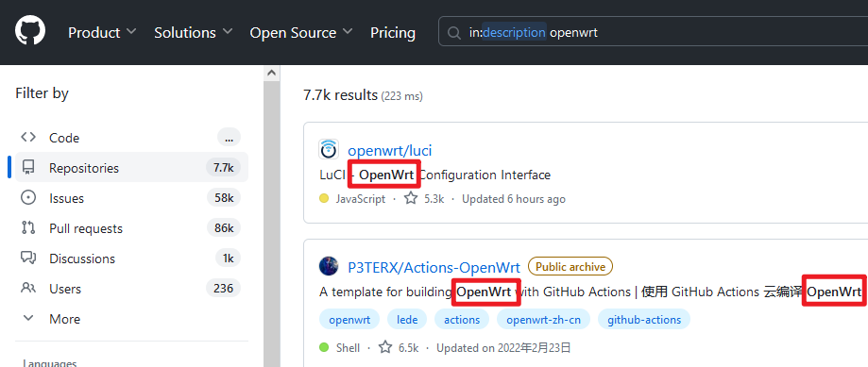Open the openwrt/luci avatar icon
The image size is (868, 367).
(329, 150)
